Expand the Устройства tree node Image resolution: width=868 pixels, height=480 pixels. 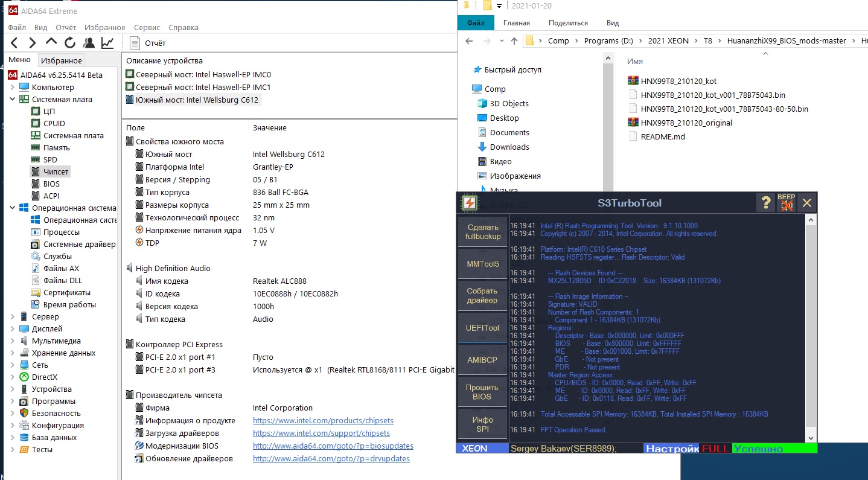[13, 389]
